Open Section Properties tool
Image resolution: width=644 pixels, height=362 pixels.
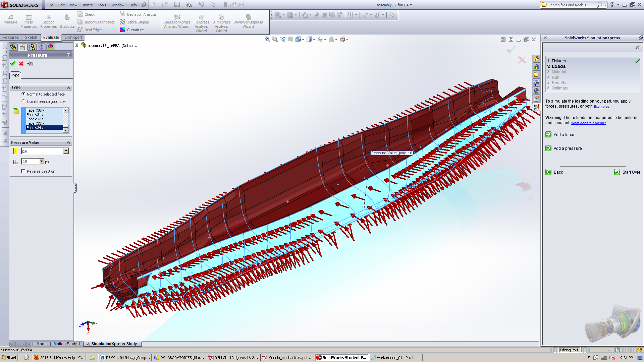point(48,21)
